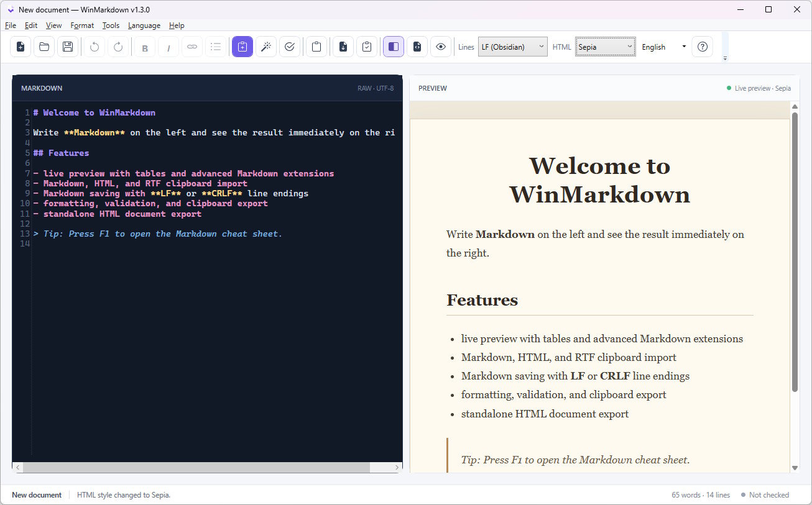The image size is (812, 505).
Task: Open the Tools menu
Action: coord(111,25)
